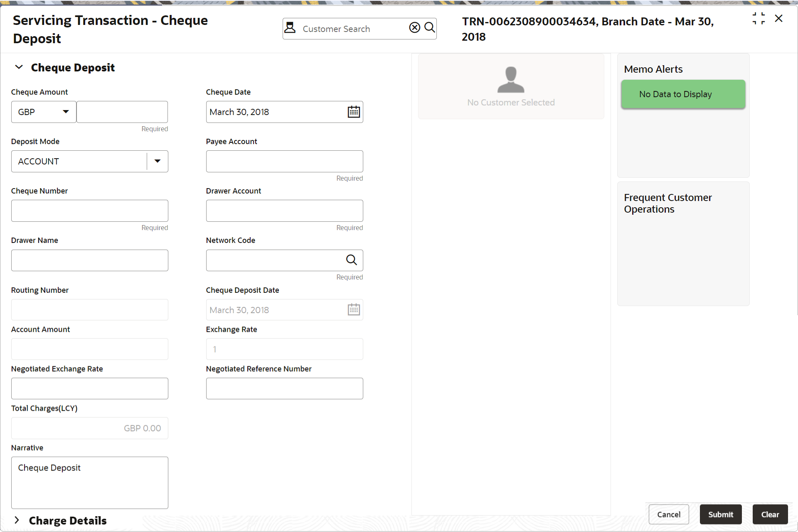
Task: Click the customer search magnifier icon
Action: [430, 28]
